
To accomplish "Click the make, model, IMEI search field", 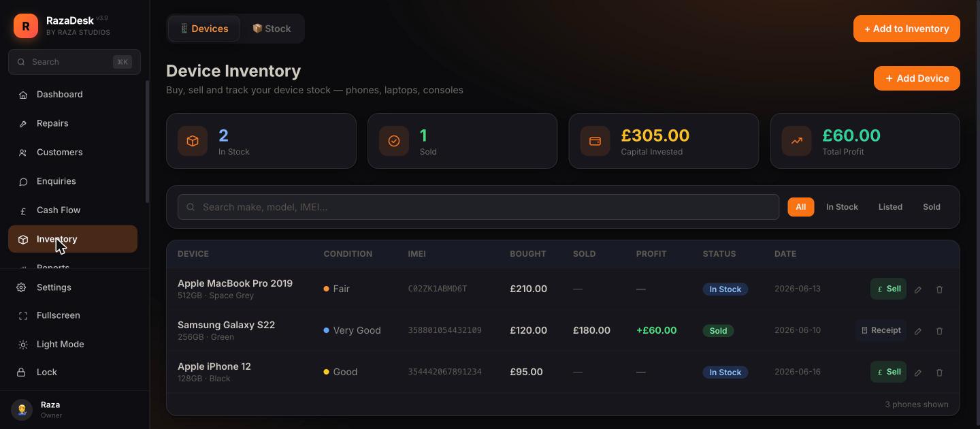I will 478,207.
